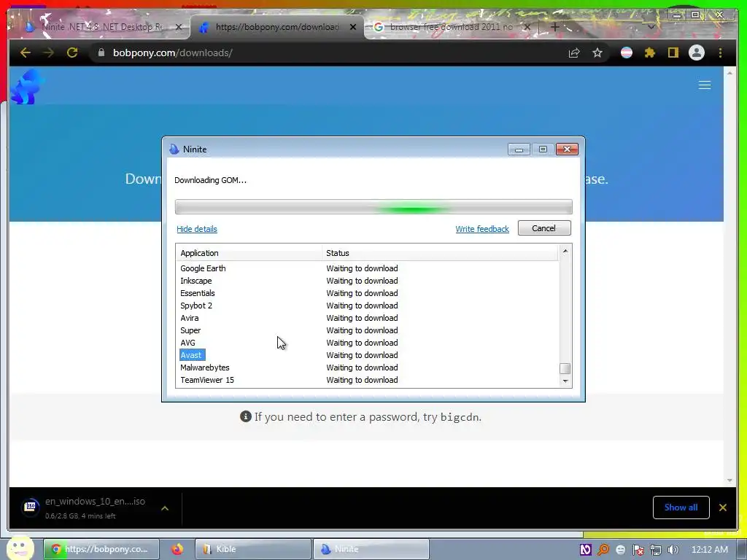Click the Bob Pony site logo

pyautogui.click(x=27, y=87)
